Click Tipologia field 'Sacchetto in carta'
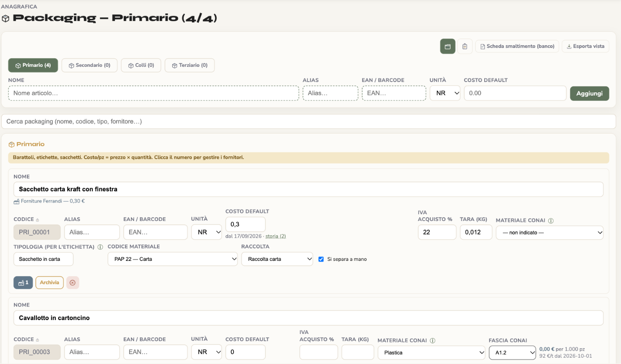This screenshot has height=364, width=621. (x=43, y=259)
